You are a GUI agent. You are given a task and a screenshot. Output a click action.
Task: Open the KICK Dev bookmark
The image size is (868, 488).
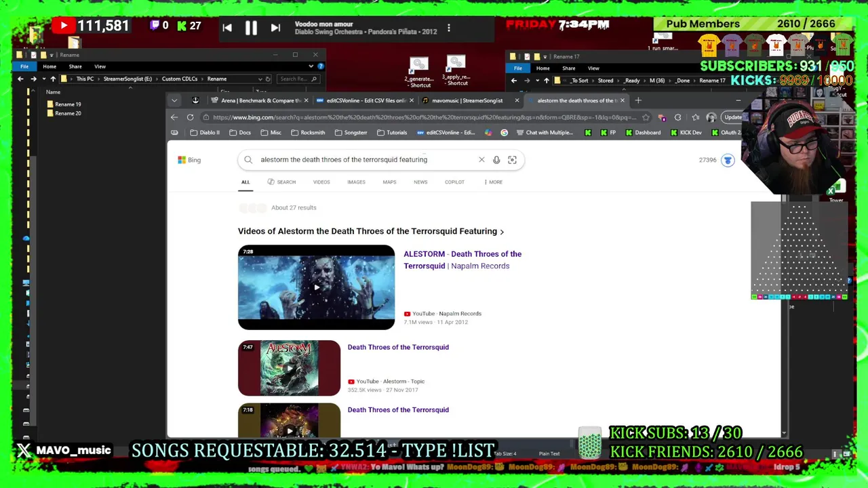click(686, 132)
